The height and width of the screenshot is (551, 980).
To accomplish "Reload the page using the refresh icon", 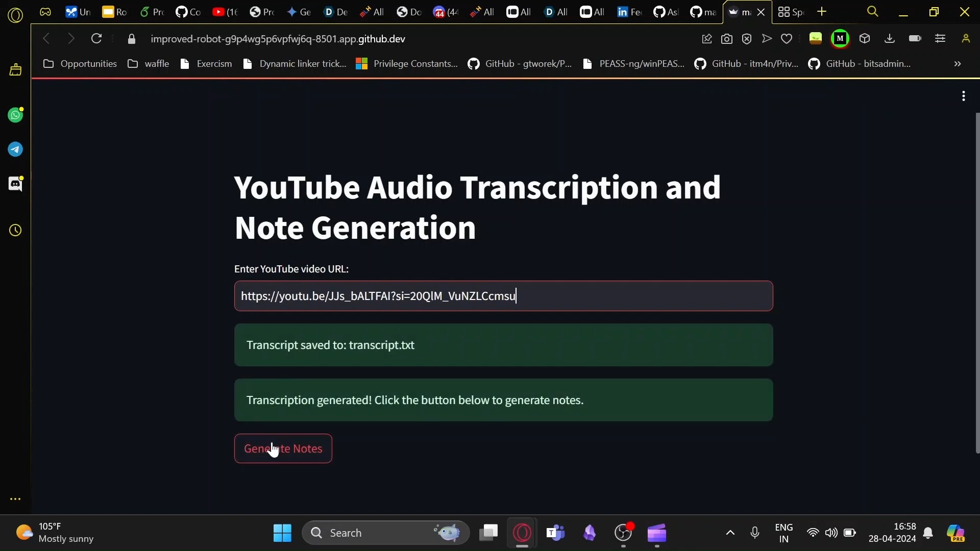I will click(96, 39).
